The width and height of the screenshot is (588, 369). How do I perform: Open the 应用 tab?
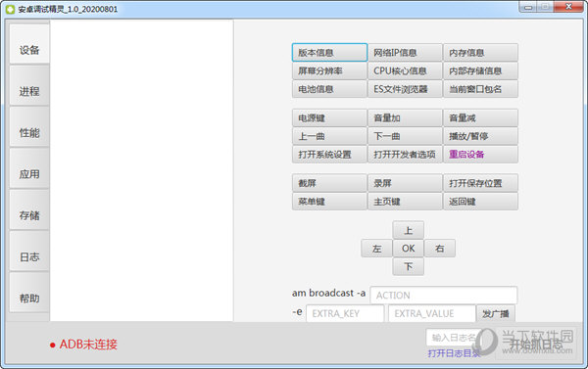pos(29,168)
